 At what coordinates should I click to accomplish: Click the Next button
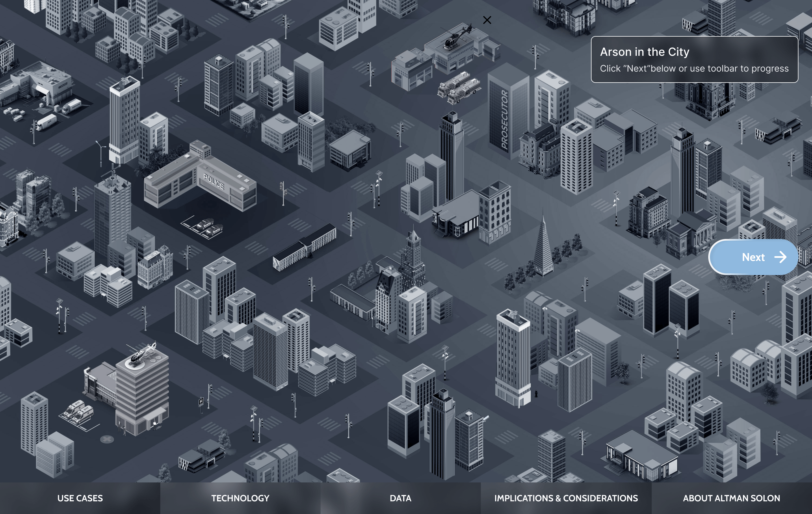(x=753, y=257)
